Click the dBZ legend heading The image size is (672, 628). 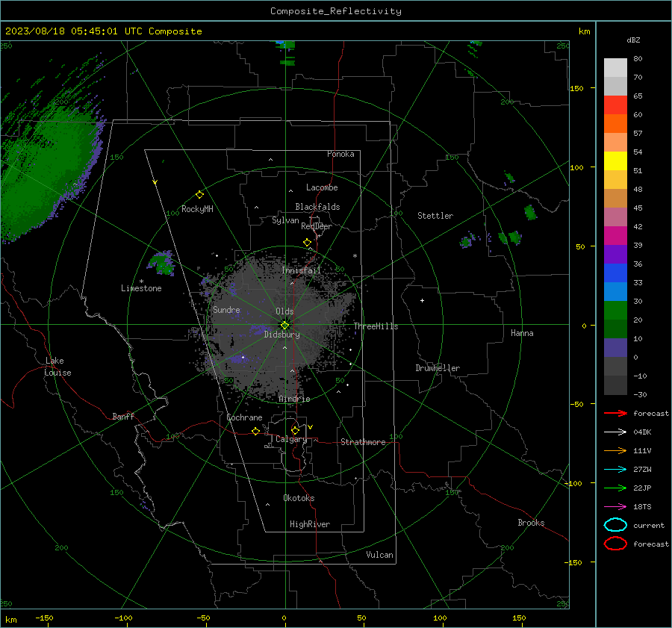[633, 40]
